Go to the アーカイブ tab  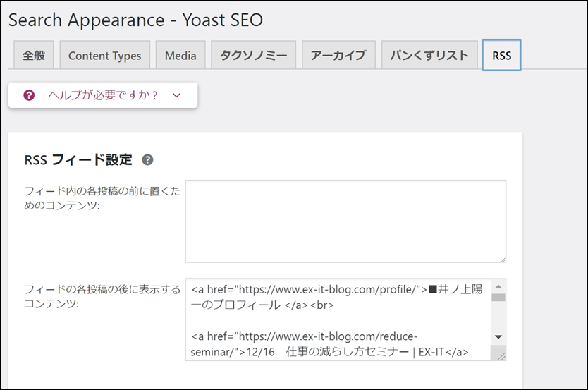338,55
